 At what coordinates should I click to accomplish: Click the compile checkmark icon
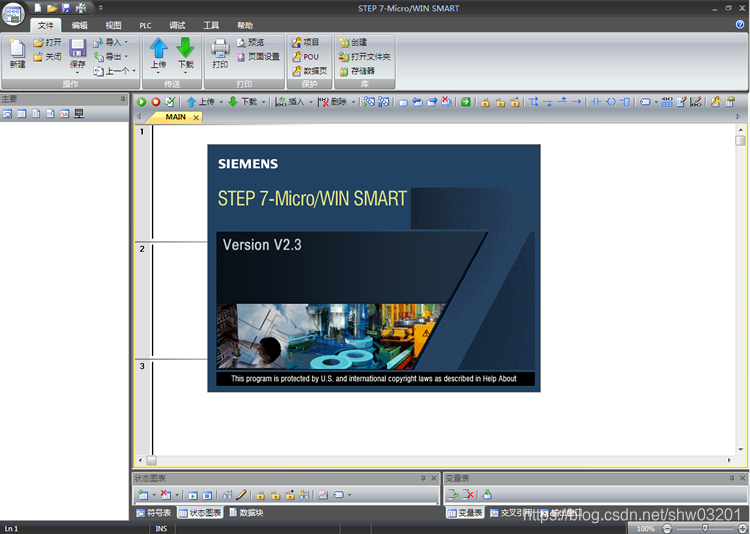click(170, 102)
